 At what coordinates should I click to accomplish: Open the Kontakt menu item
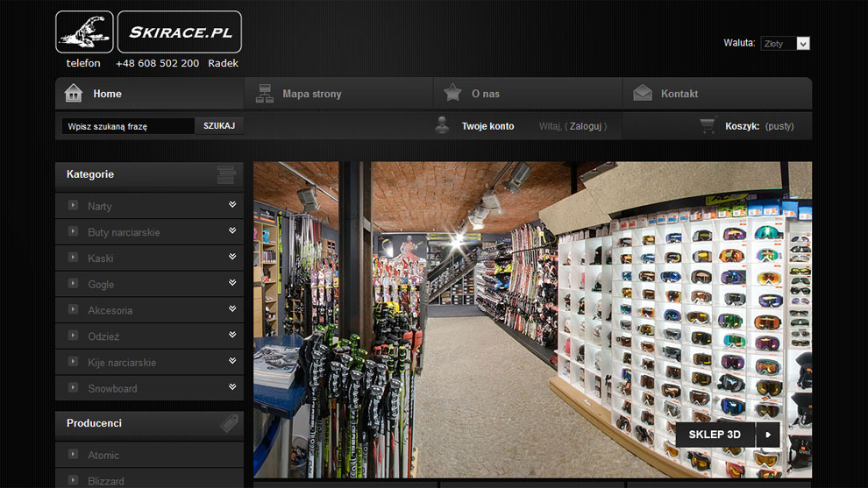(679, 94)
